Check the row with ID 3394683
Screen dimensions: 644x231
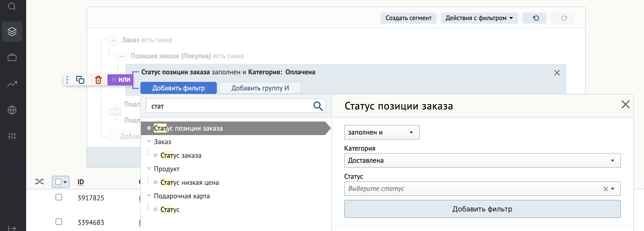[x=59, y=222]
